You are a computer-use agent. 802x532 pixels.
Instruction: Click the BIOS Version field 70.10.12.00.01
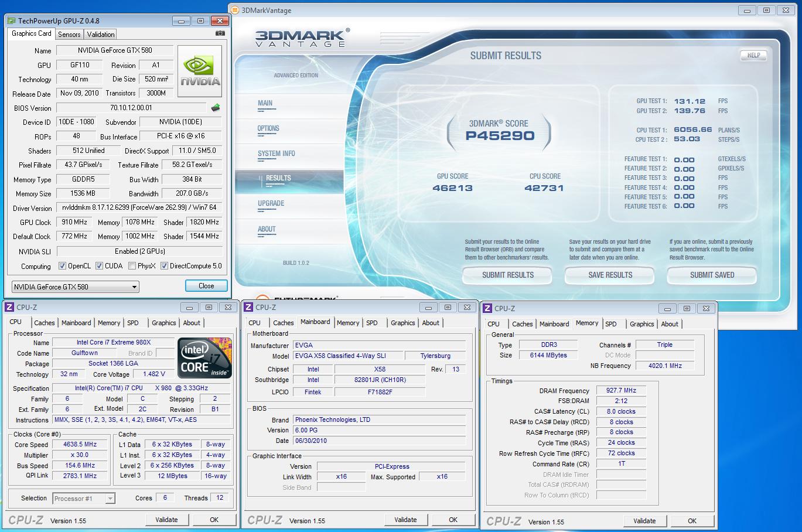[x=131, y=108]
